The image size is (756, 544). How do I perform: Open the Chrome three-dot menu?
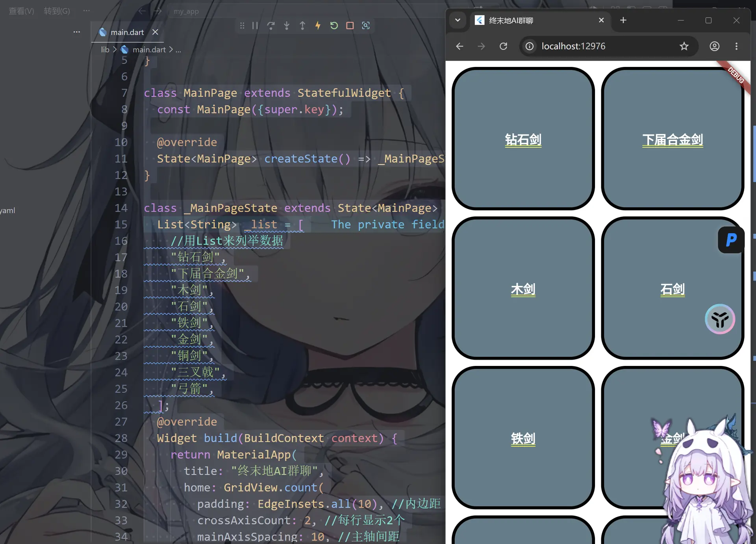point(736,46)
